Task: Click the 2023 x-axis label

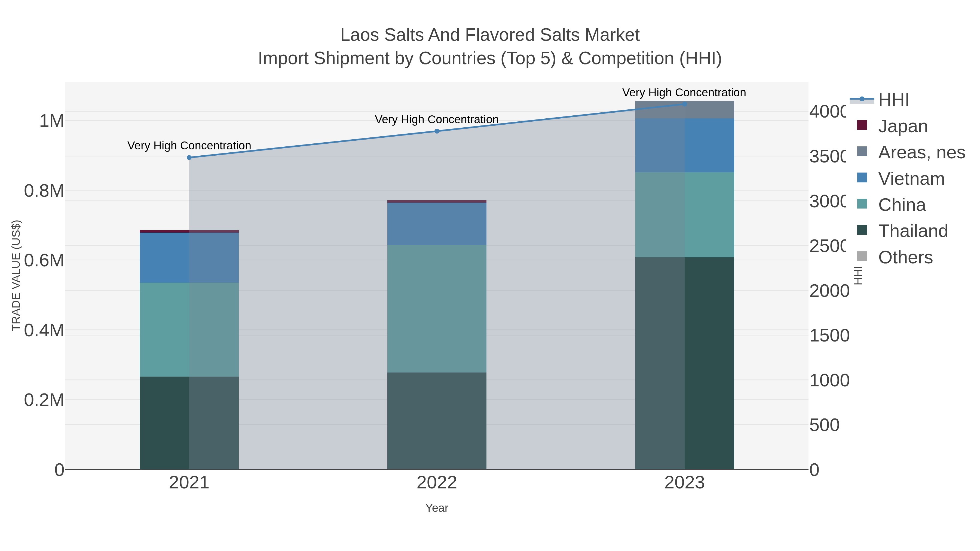Action: pyautogui.click(x=684, y=483)
